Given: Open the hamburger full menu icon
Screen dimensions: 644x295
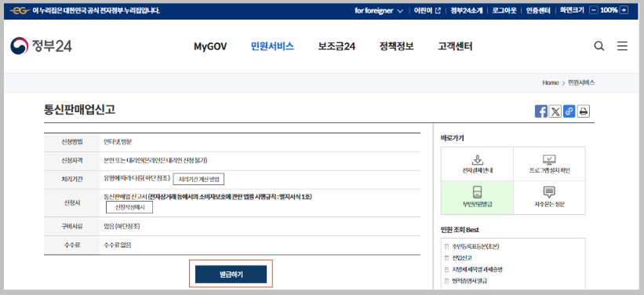Looking at the screenshot, I should coord(622,46).
